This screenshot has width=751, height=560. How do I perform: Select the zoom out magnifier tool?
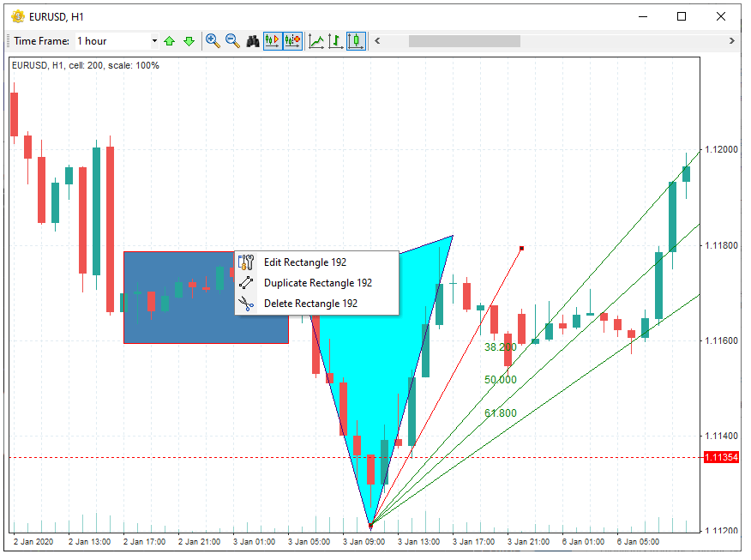pos(232,40)
